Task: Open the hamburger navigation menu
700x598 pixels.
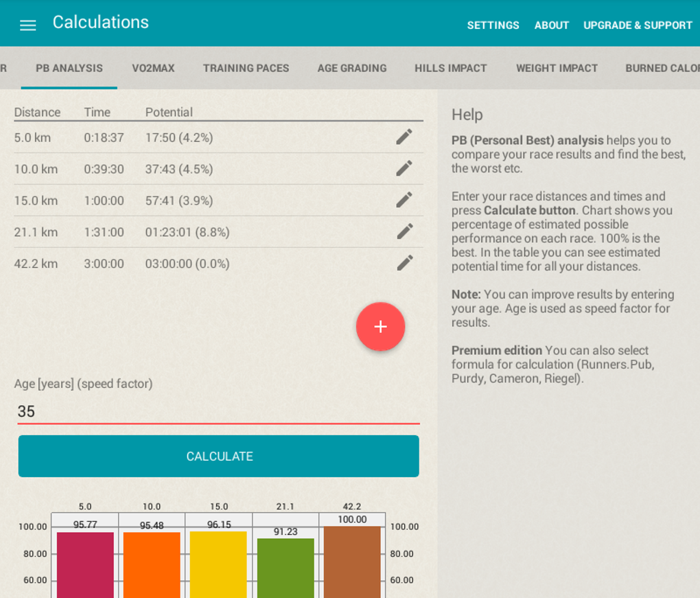Action: pos(27,25)
